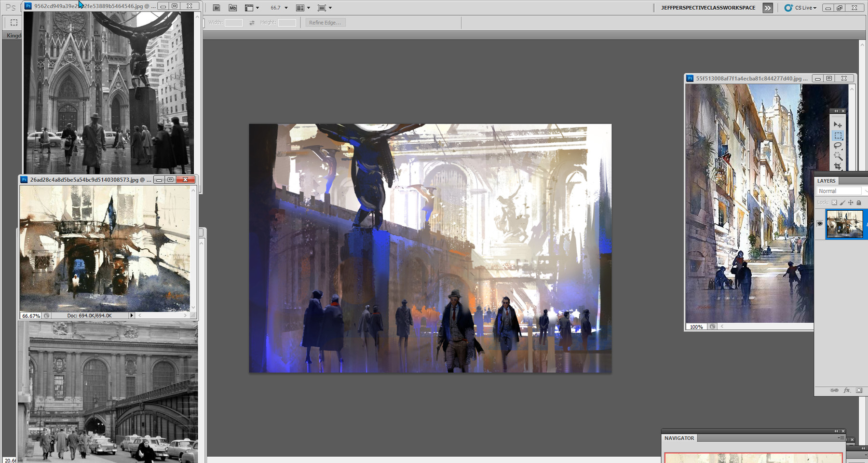Click the 66.67% zoom field in 26ad28c4 window

coord(31,315)
